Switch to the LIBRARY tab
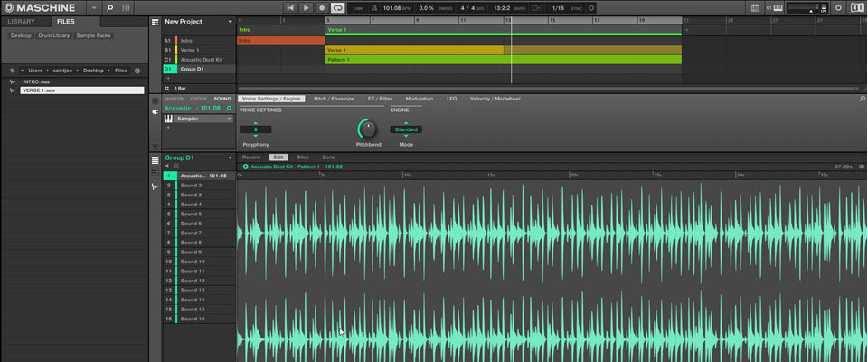Screen dimensions: 868x362 coord(21,22)
